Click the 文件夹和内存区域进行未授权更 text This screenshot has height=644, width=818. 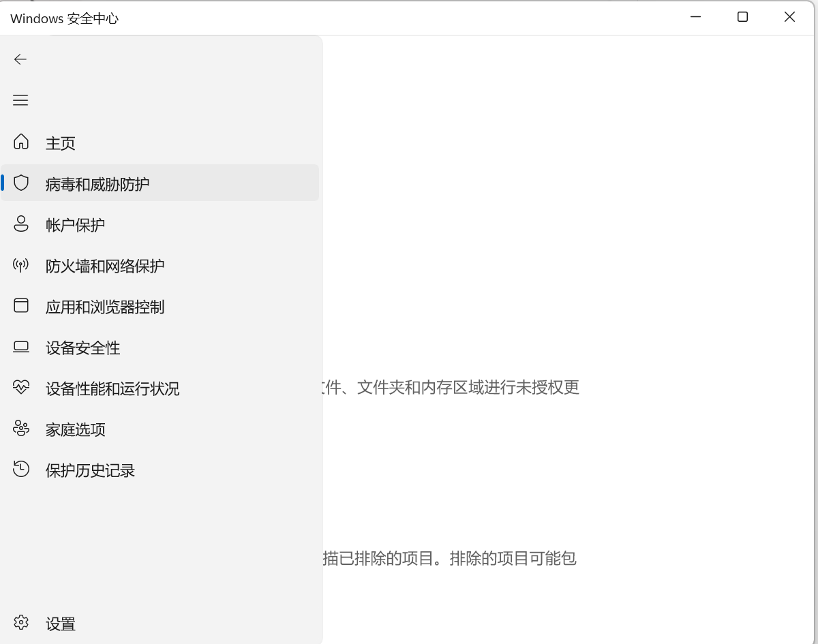tap(468, 388)
